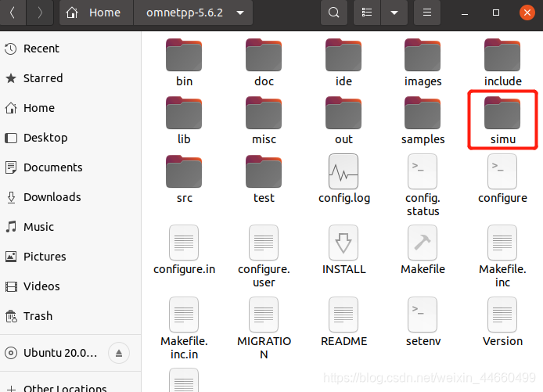Select the configure script file
Image resolution: width=543 pixels, height=392 pixels.
(502, 179)
